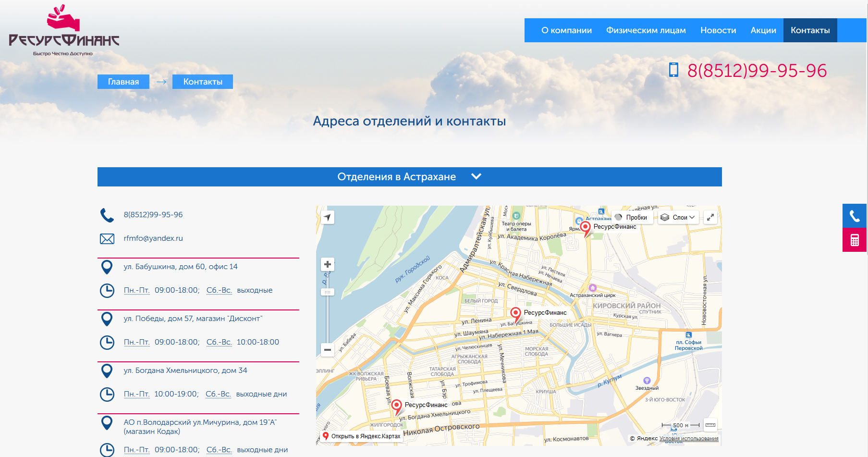This screenshot has height=457, width=868.
Task: Click the map geolocation arrow button
Action: click(x=328, y=217)
